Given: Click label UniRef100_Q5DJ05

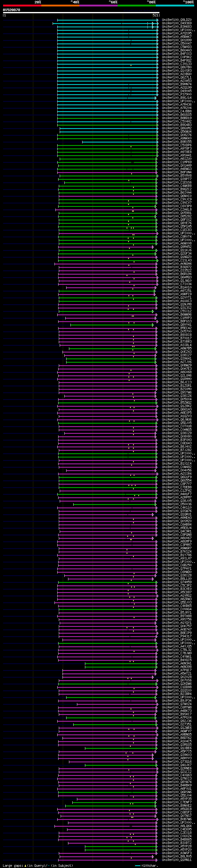Looking at the screenshot, I should point(177,422).
